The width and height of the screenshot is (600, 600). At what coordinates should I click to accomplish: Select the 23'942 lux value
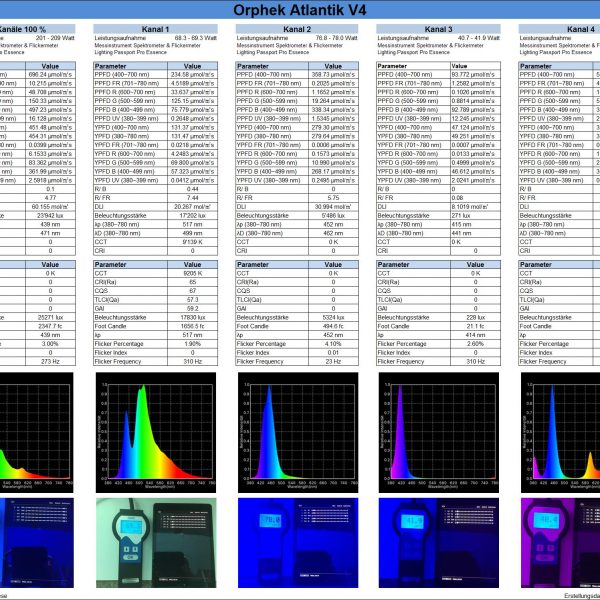point(50,215)
